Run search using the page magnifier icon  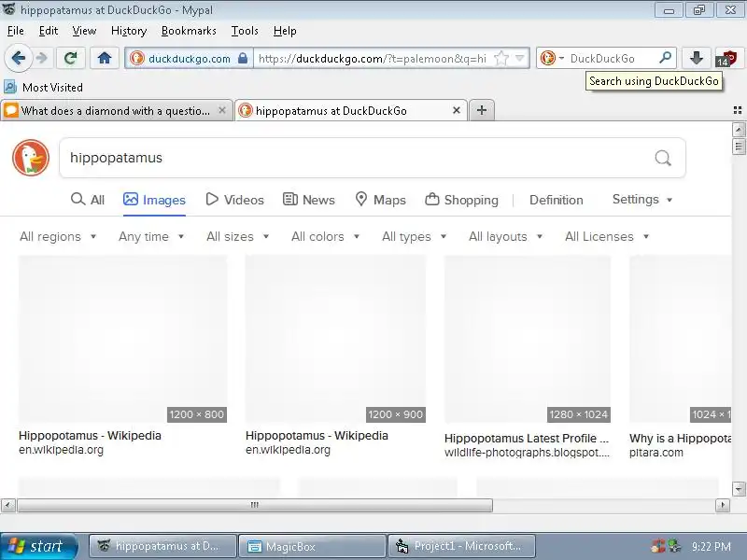pos(663,158)
